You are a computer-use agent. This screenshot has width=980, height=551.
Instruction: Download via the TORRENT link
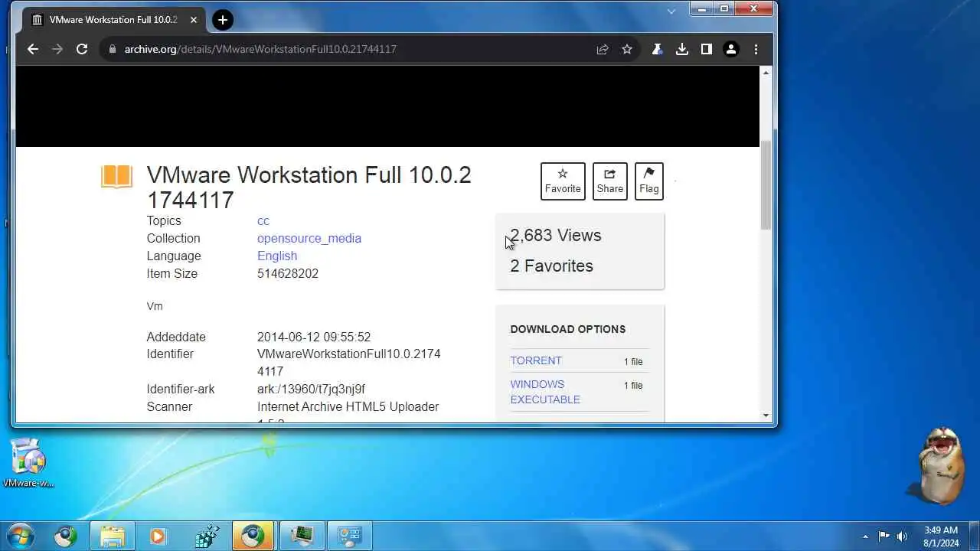[x=536, y=360]
